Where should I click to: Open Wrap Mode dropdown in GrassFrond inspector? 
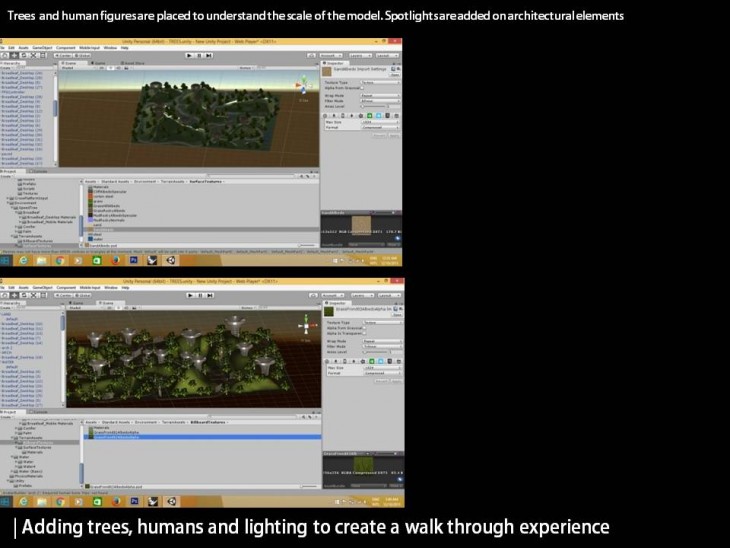380,341
